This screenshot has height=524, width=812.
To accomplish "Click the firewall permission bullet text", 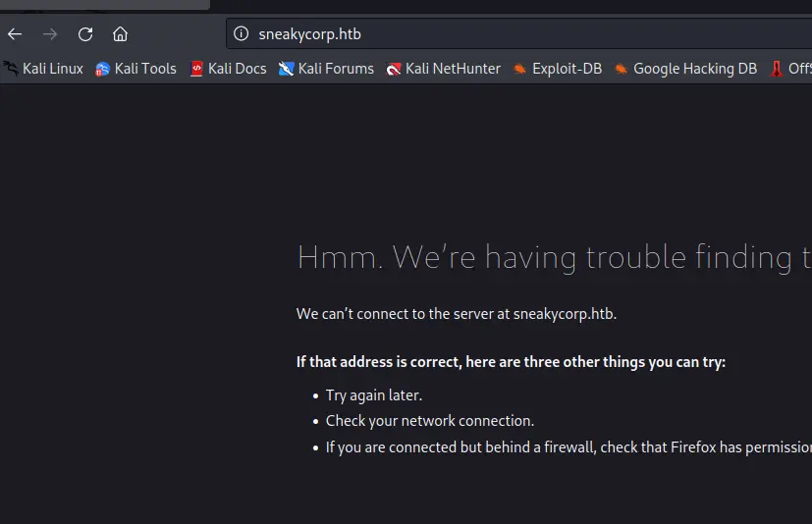I will pos(568,447).
